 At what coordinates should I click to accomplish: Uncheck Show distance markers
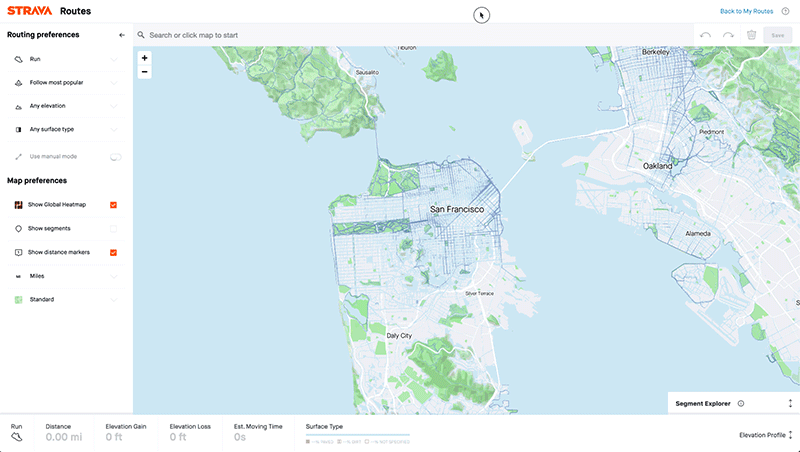(113, 253)
